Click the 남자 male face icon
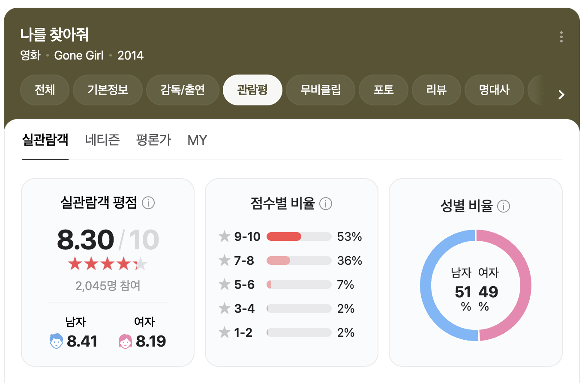The height and width of the screenshot is (383, 588). pos(56,341)
